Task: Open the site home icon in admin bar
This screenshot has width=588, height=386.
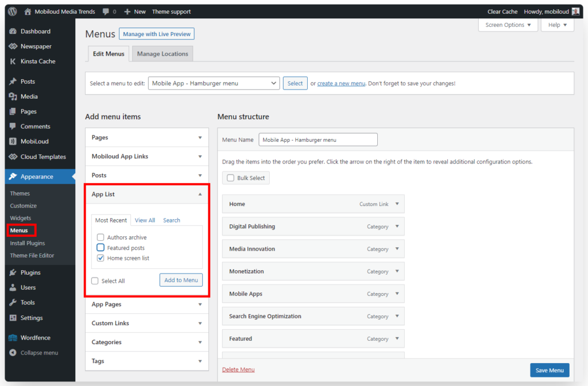Action: click(28, 11)
